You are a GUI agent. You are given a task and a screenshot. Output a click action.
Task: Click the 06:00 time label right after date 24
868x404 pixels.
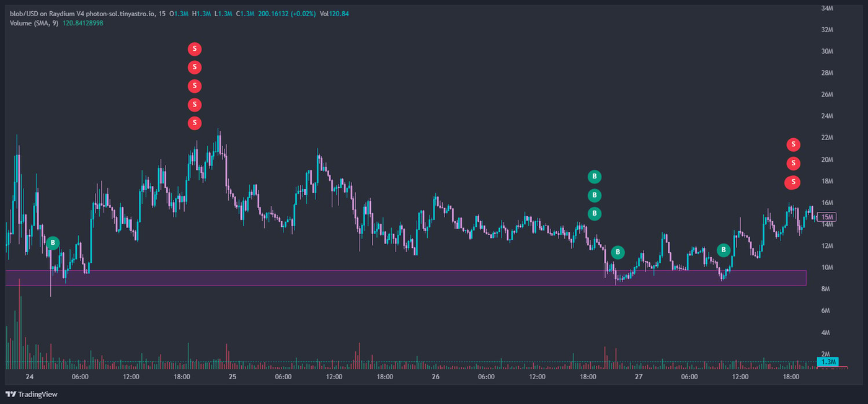(x=80, y=377)
